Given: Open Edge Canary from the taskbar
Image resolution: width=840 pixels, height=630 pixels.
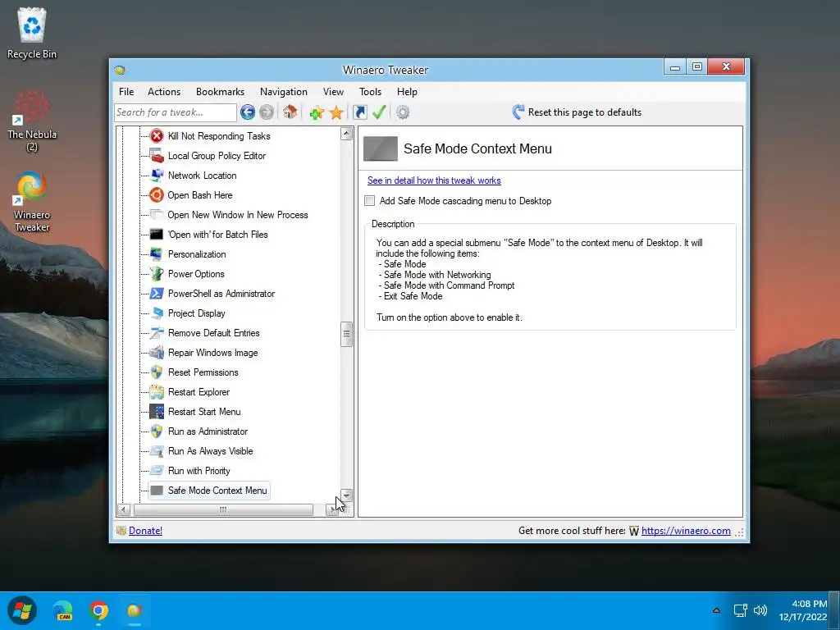Looking at the screenshot, I should 63,610.
